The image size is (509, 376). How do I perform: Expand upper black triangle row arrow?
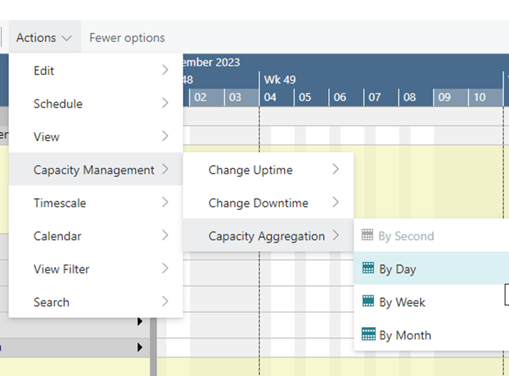pos(140,322)
